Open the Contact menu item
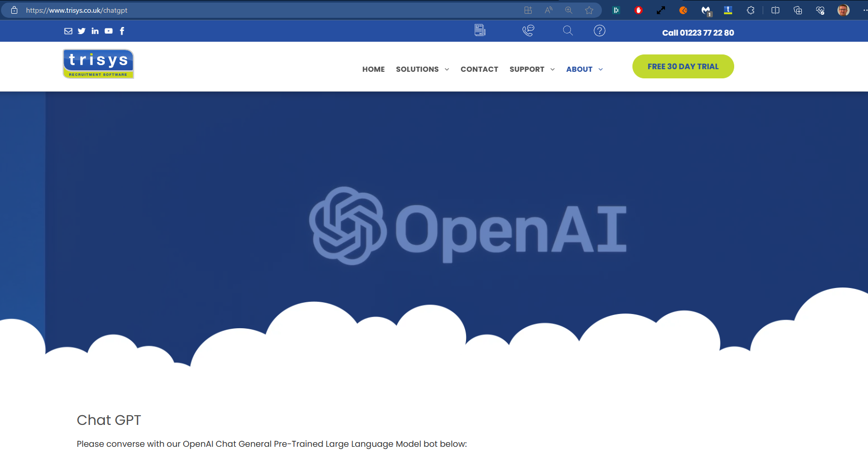Viewport: 868px width, 459px height. click(479, 69)
